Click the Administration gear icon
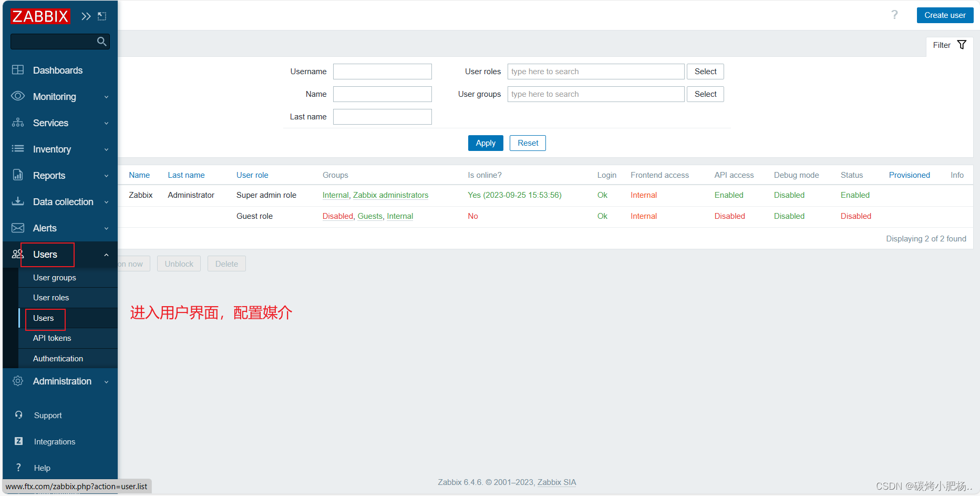Viewport: 980px width, 496px height. (18, 381)
